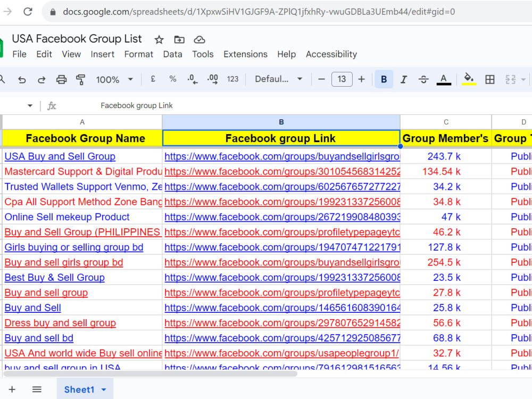Screen dimensions: 532x399
Task: Open the Insert menu
Action: [103, 54]
